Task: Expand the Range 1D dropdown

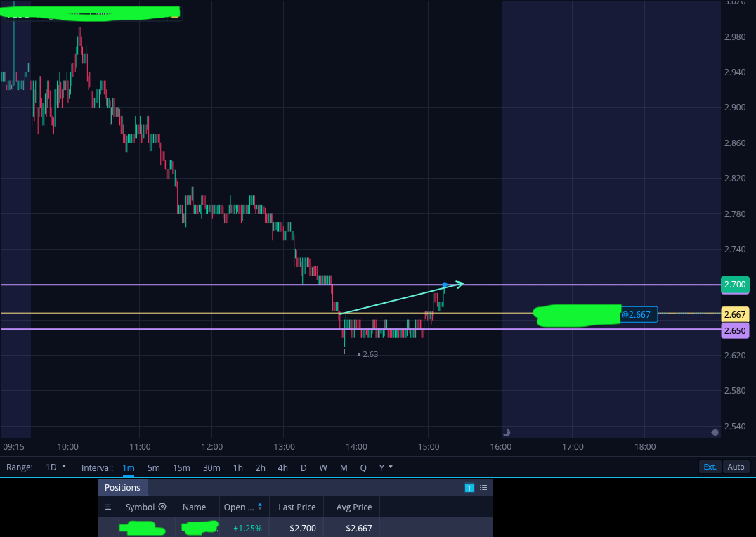Action: click(x=56, y=467)
